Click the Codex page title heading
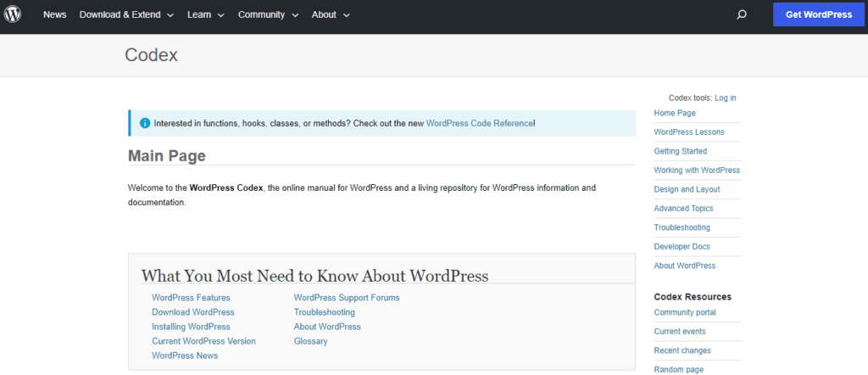868x375 pixels. (151, 55)
